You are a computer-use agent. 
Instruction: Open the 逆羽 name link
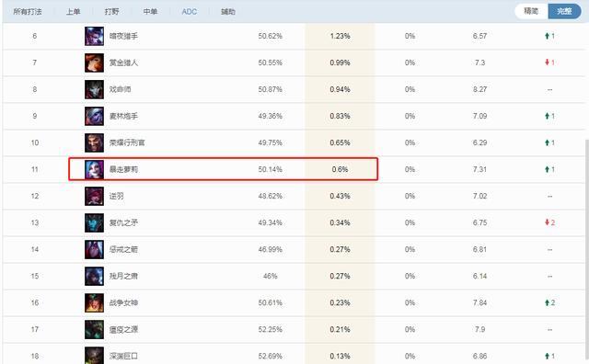(x=117, y=196)
